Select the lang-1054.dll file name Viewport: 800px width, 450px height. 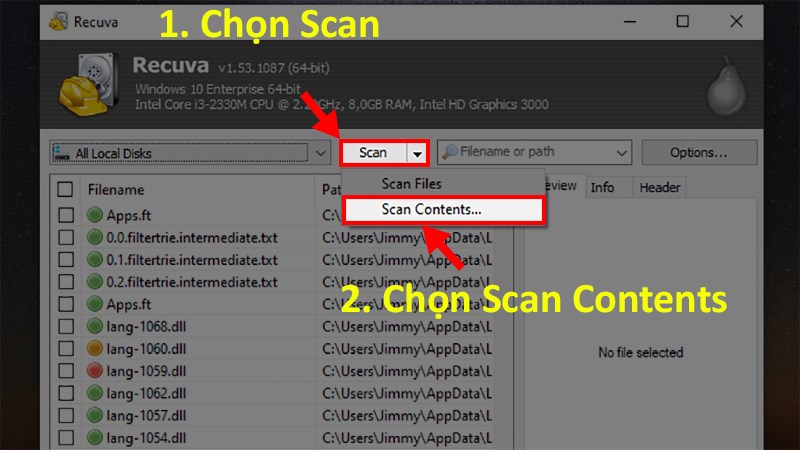(146, 438)
